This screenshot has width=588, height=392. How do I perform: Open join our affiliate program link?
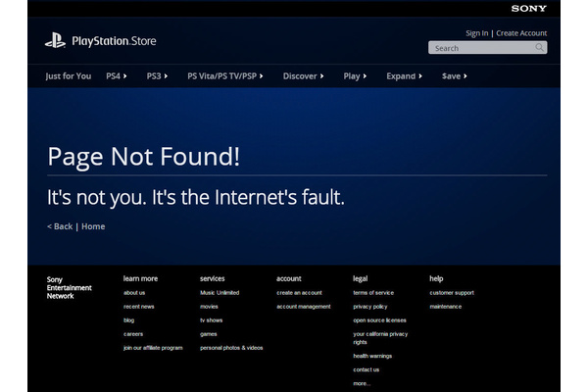pos(153,348)
